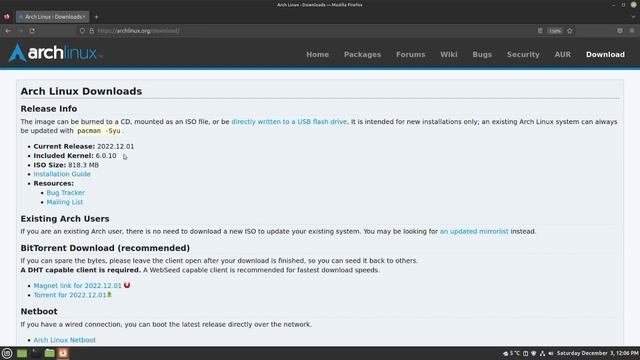Open the Download navigation item
Image resolution: width=640 pixels, height=360 pixels.
[x=605, y=54]
